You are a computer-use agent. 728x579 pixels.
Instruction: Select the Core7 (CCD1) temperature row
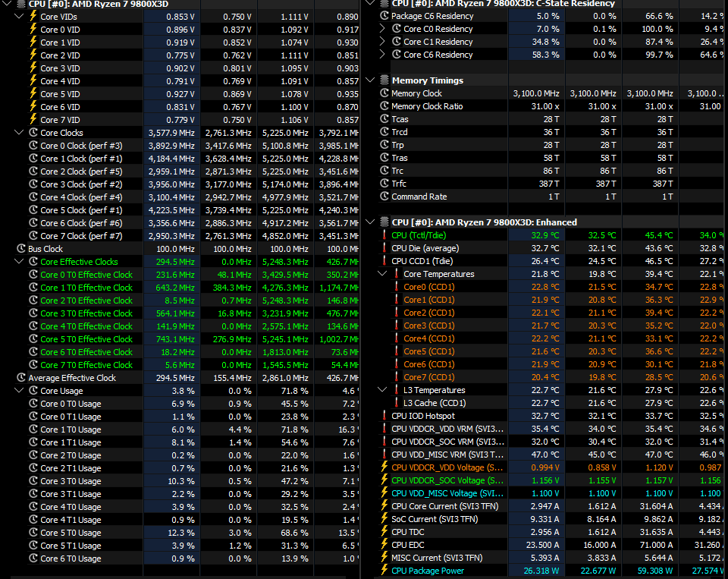pyautogui.click(x=546, y=377)
